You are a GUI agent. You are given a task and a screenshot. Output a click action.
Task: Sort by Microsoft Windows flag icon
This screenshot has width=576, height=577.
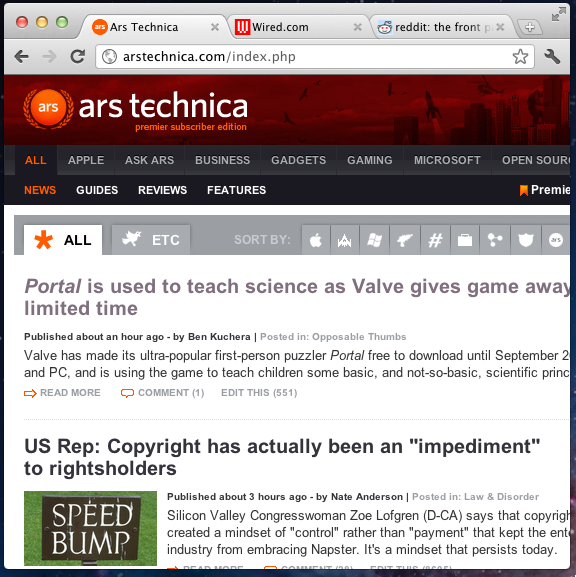click(x=374, y=240)
